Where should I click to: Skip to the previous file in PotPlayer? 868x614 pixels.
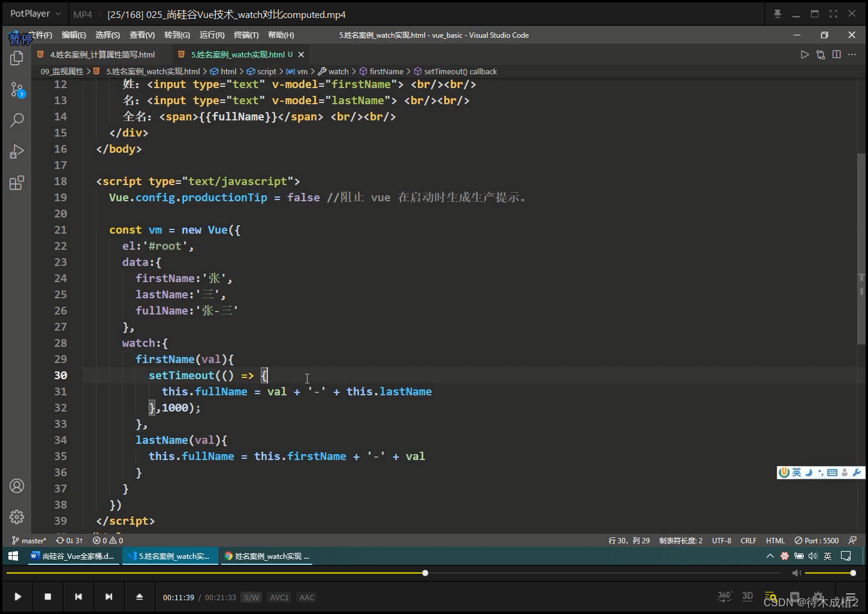[x=79, y=597]
